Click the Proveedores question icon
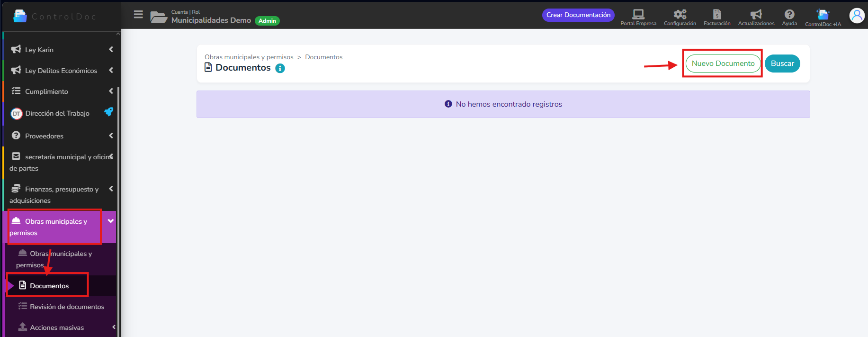 pos(16,136)
